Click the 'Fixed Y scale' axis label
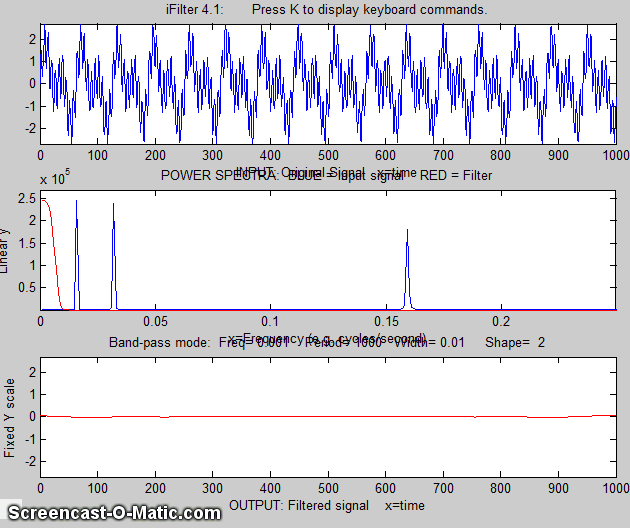 tap(9, 418)
